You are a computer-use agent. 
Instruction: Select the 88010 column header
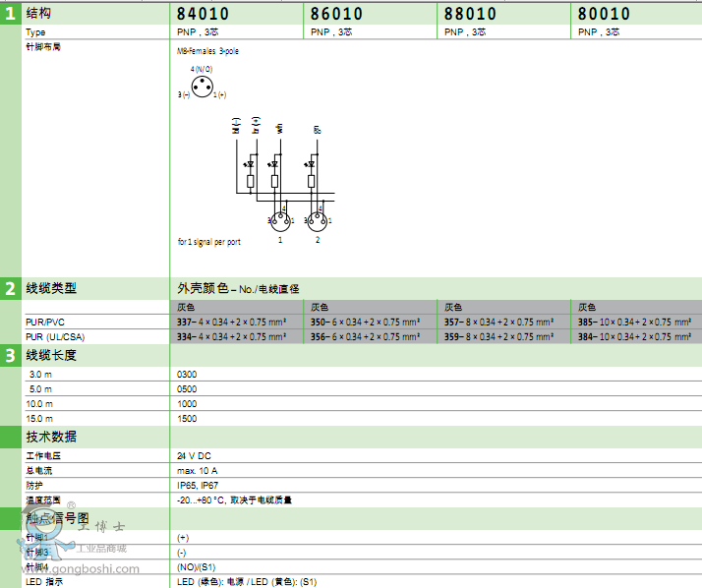coord(470,14)
